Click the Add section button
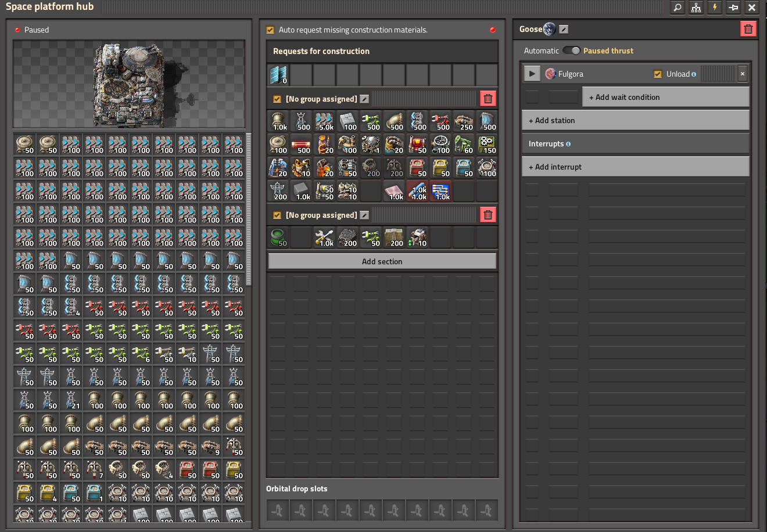The width and height of the screenshot is (767, 532). 382,261
